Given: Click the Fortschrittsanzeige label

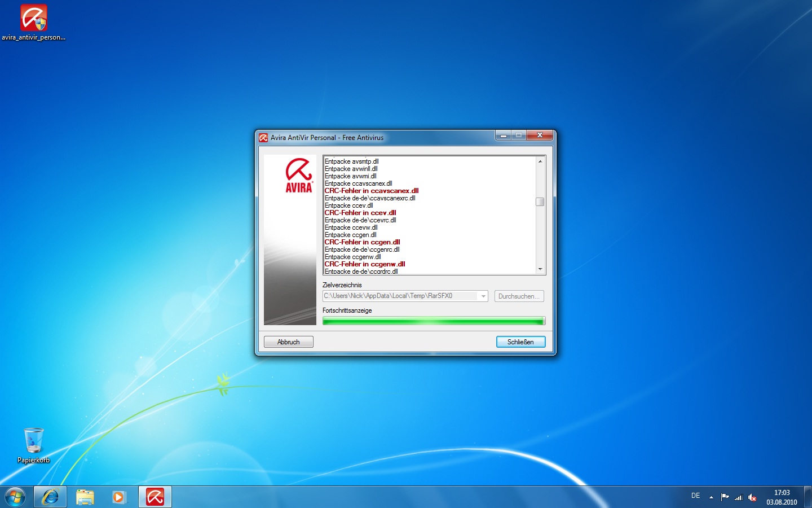Looking at the screenshot, I should (x=347, y=310).
